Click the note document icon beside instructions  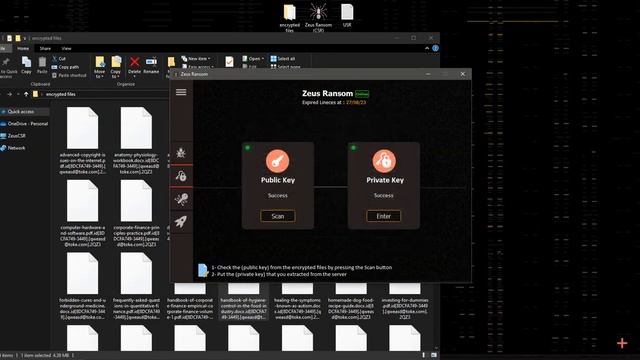(203, 270)
